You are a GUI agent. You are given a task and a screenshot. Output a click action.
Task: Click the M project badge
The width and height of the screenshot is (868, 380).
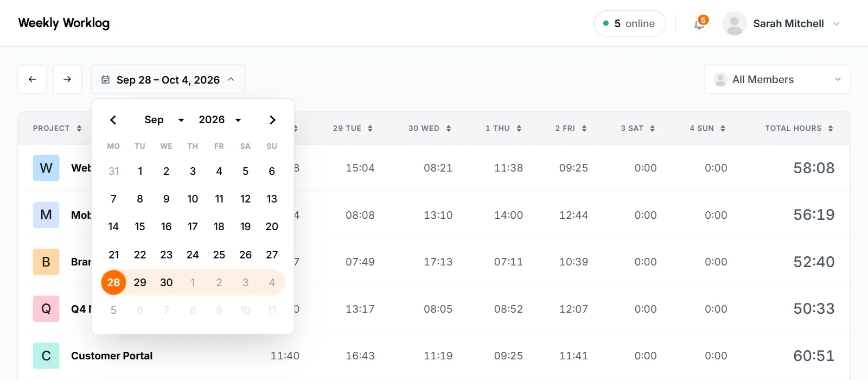46,215
